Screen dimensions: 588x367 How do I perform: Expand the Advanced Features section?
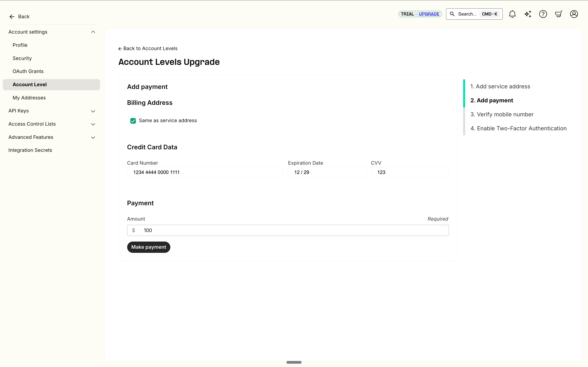point(93,137)
